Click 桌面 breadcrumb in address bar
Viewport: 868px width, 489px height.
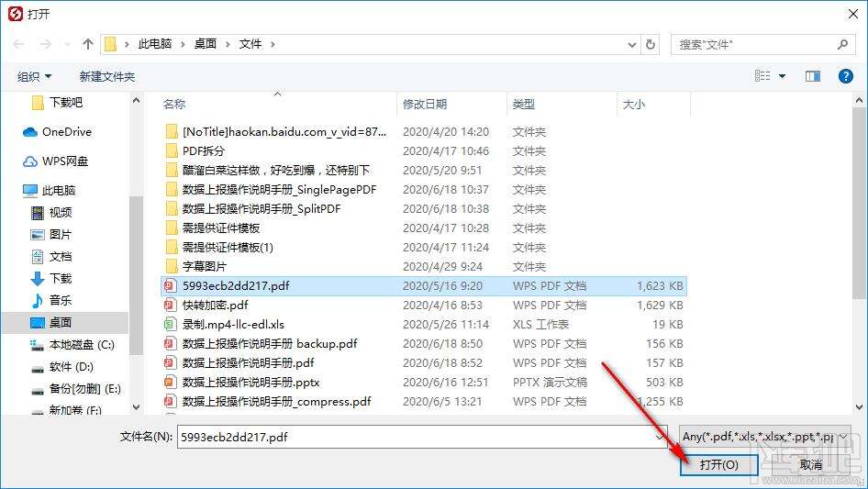(x=206, y=44)
